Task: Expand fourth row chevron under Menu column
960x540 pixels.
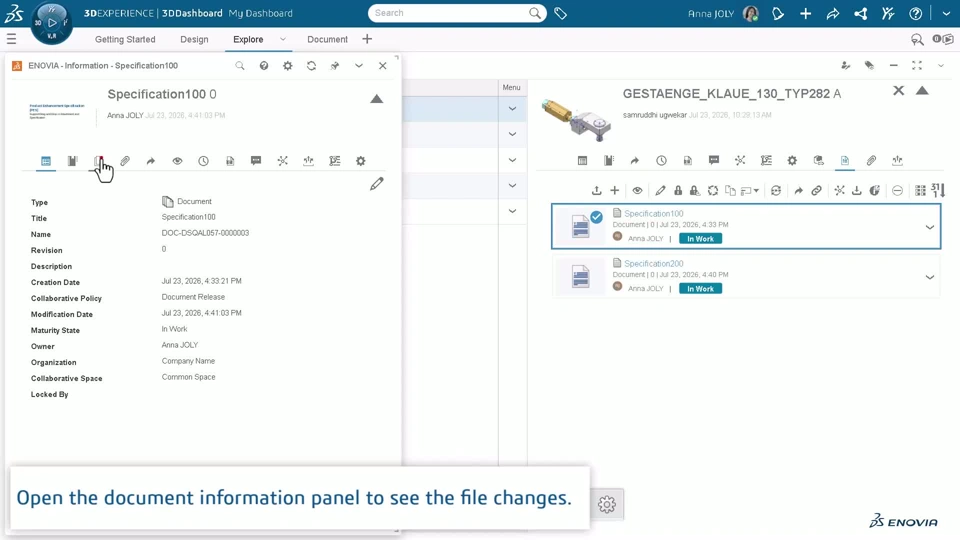Action: tap(512, 186)
